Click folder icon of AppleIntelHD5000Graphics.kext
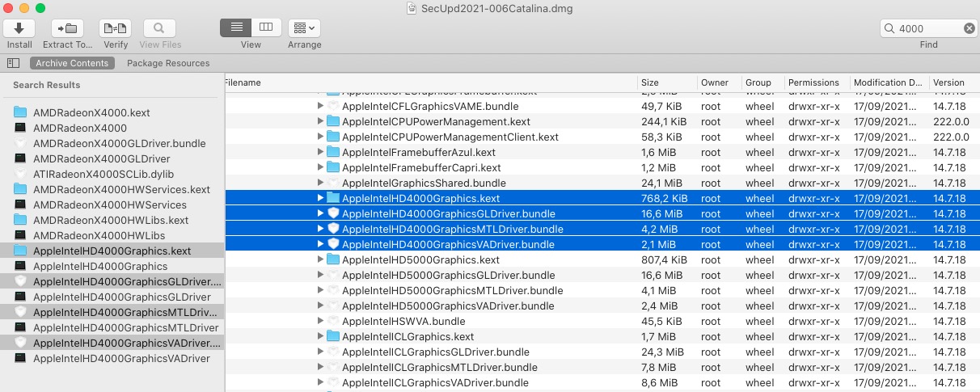Image resolution: width=980 pixels, height=392 pixels. pos(333,259)
